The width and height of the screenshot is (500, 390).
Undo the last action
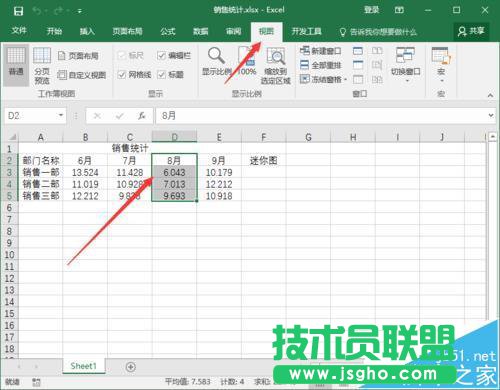[37, 11]
